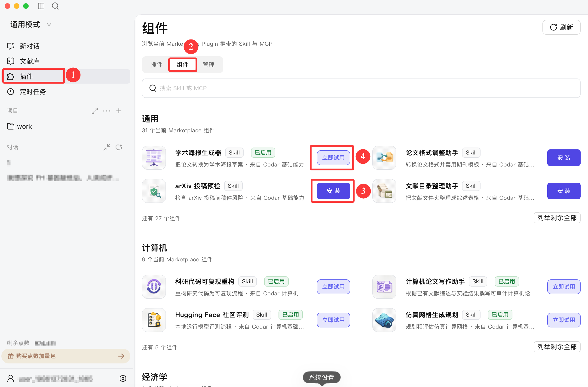Viewport: 588px width, 387px height.
Task: Switch to the 管理 tab
Action: coord(208,65)
